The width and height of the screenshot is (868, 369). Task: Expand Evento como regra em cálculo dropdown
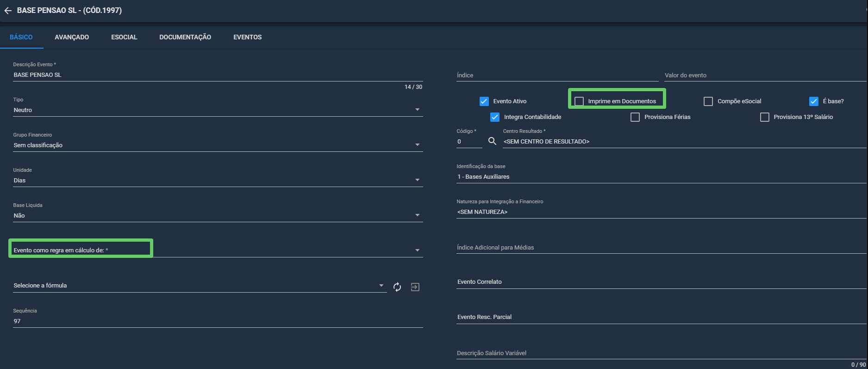[x=218, y=250]
